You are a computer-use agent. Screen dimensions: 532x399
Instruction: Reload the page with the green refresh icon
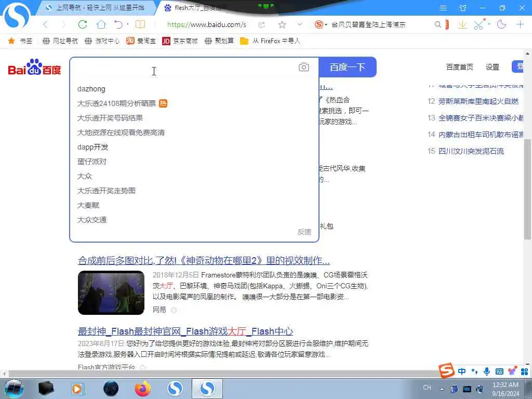(x=83, y=24)
